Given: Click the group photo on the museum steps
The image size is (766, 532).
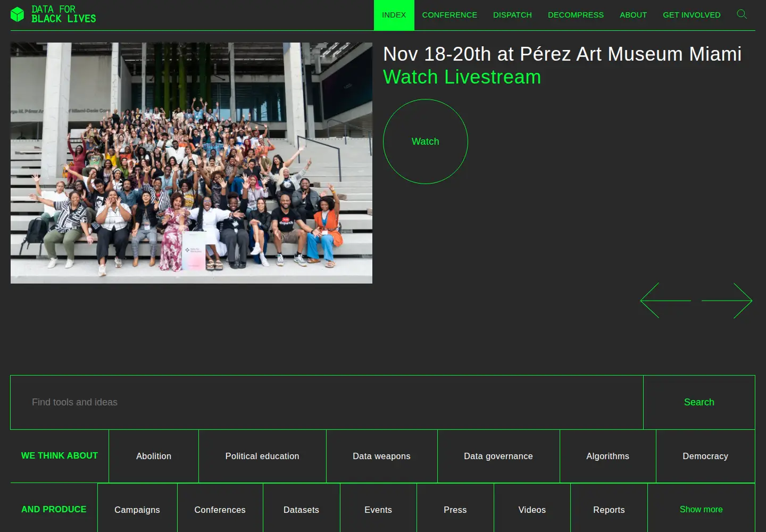Looking at the screenshot, I should click(x=191, y=163).
